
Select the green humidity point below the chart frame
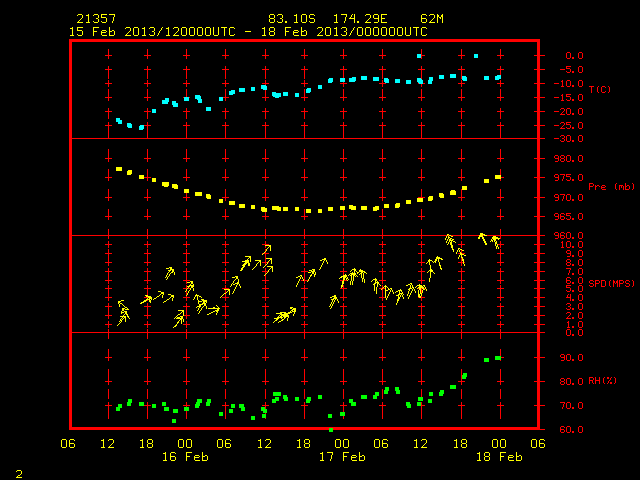point(331,430)
